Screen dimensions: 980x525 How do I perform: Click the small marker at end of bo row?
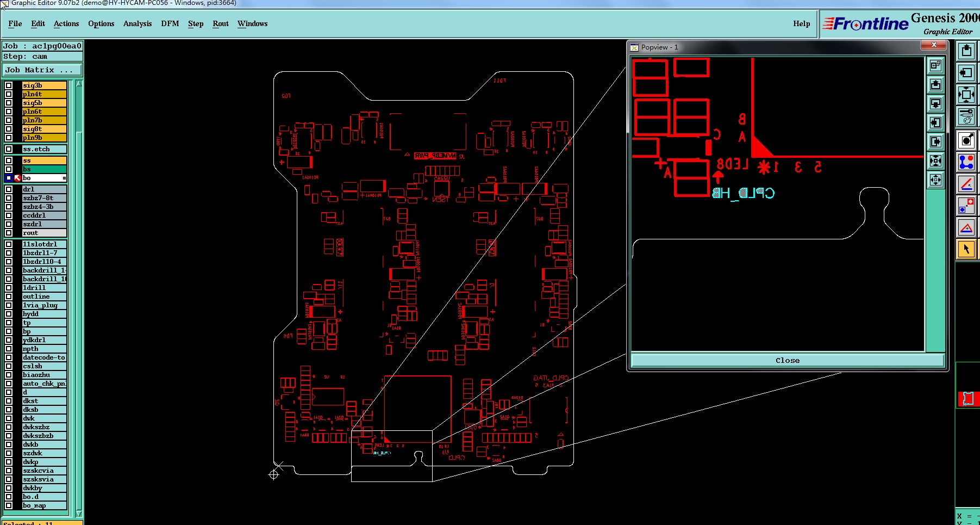[x=64, y=178]
